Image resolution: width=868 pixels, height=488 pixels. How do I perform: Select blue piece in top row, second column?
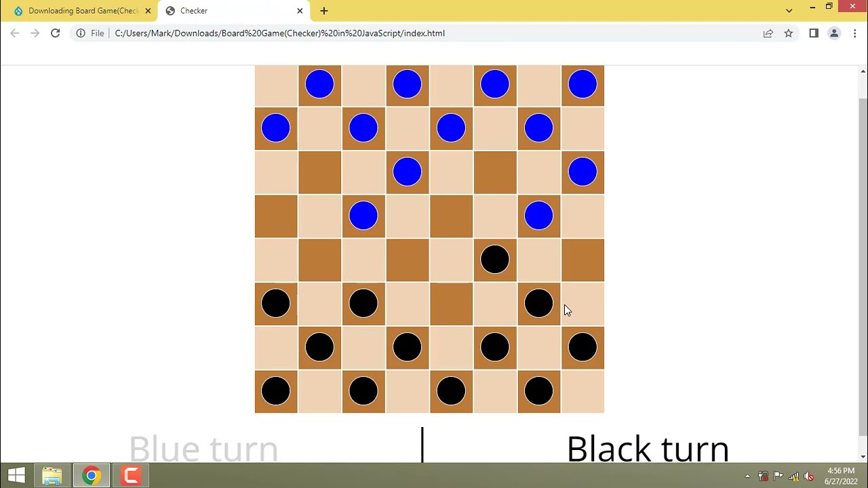coord(319,84)
